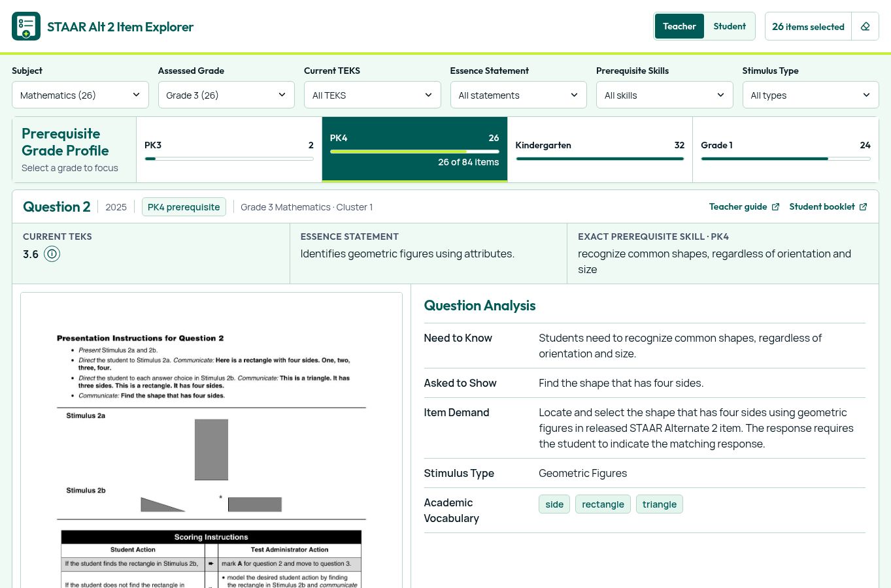The height and width of the screenshot is (588, 891).
Task: Click the 'Academic Vocabulary' row label
Action: pyautogui.click(x=451, y=511)
